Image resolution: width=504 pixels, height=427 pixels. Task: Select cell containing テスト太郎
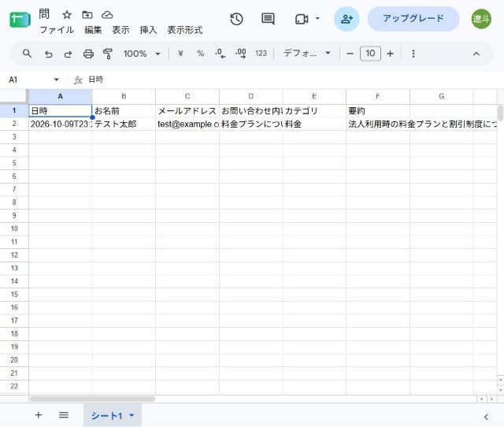coord(124,124)
